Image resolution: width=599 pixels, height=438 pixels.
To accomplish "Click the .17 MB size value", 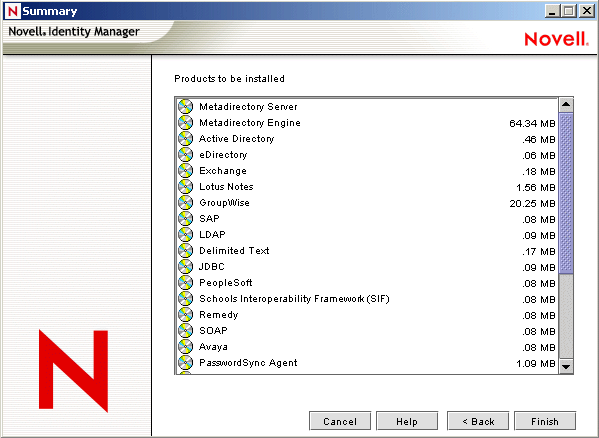I will tap(539, 252).
